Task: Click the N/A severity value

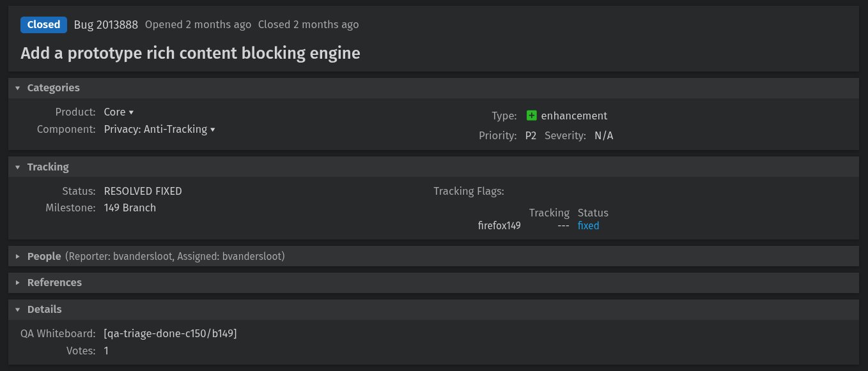Action: coord(603,135)
